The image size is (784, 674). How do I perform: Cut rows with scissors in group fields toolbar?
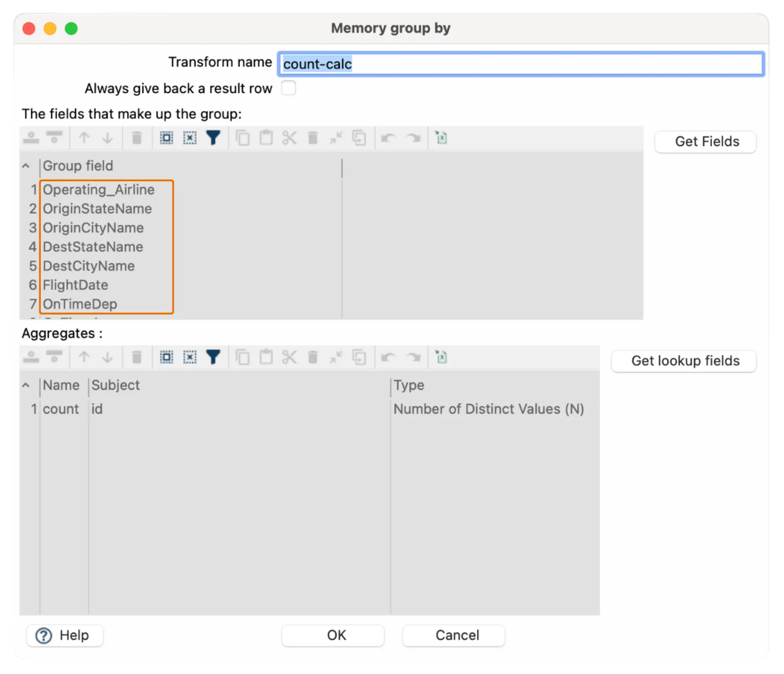(289, 138)
